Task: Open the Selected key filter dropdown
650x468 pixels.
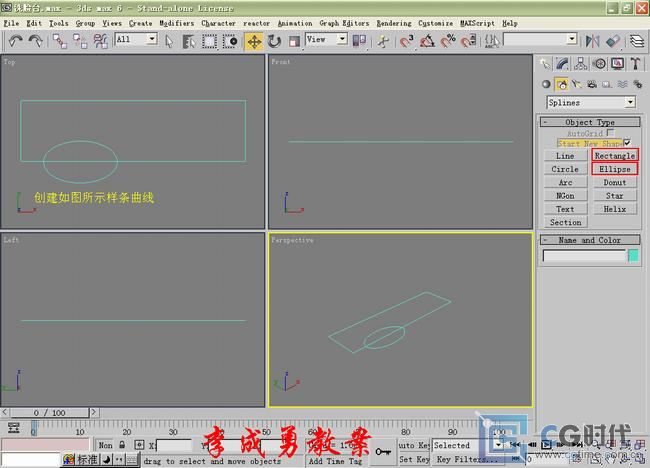Action: click(x=468, y=445)
